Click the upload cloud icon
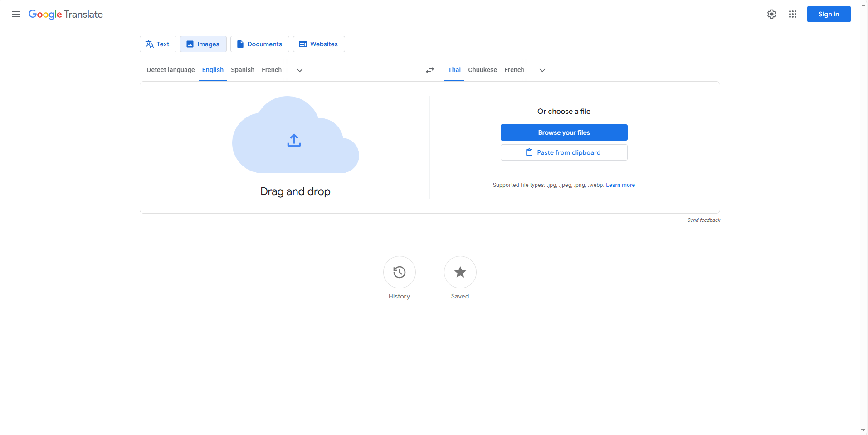Screen dimensions: 868x435 (x=294, y=140)
